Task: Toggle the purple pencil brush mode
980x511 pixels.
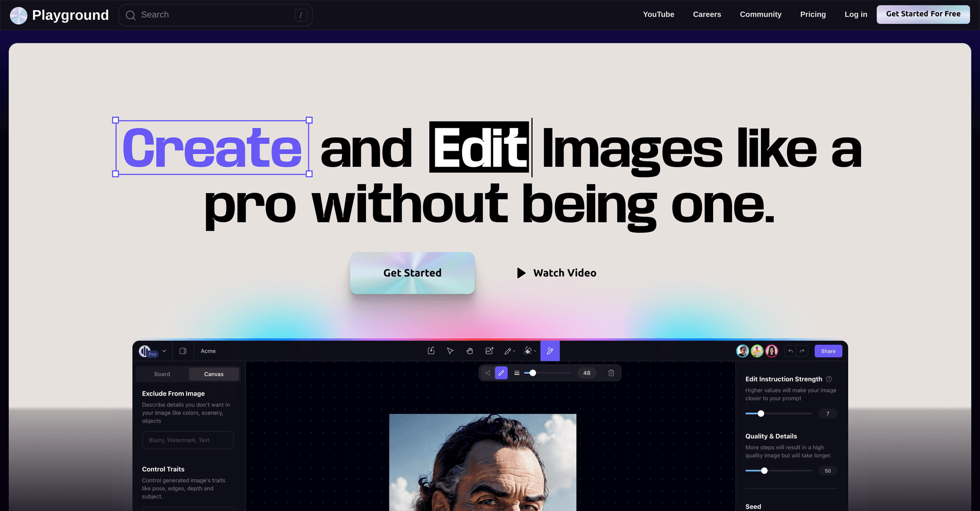Action: click(501, 373)
